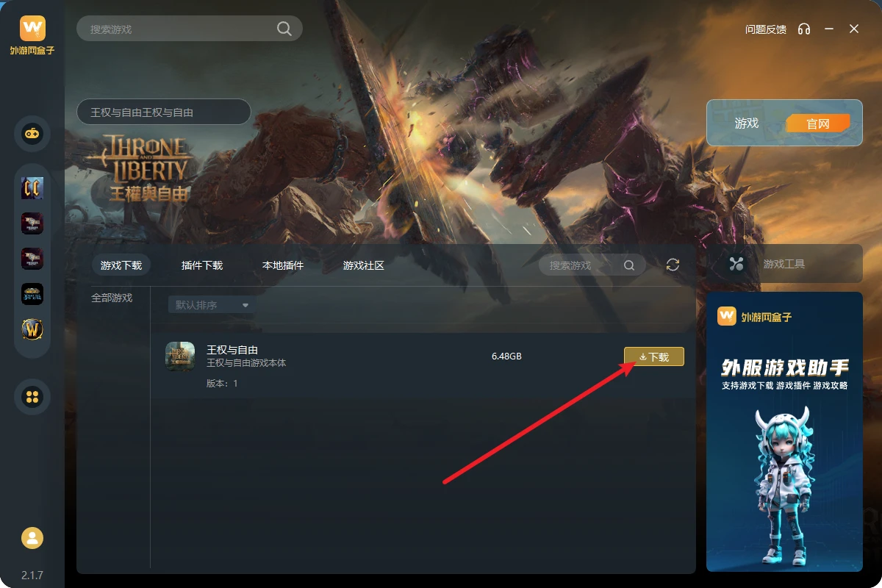Screen dimensions: 882x588
Task: Click the 问题反馈 feedback link
Action: click(766, 29)
